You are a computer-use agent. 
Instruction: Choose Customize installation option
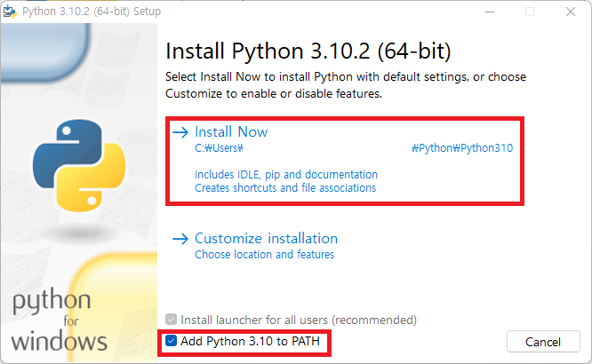click(266, 239)
